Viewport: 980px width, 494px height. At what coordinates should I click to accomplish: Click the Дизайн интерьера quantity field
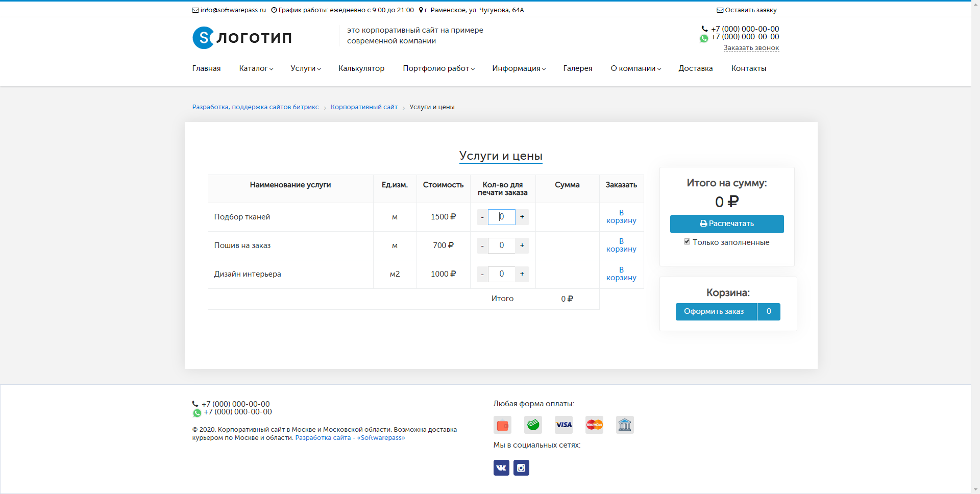(502, 274)
